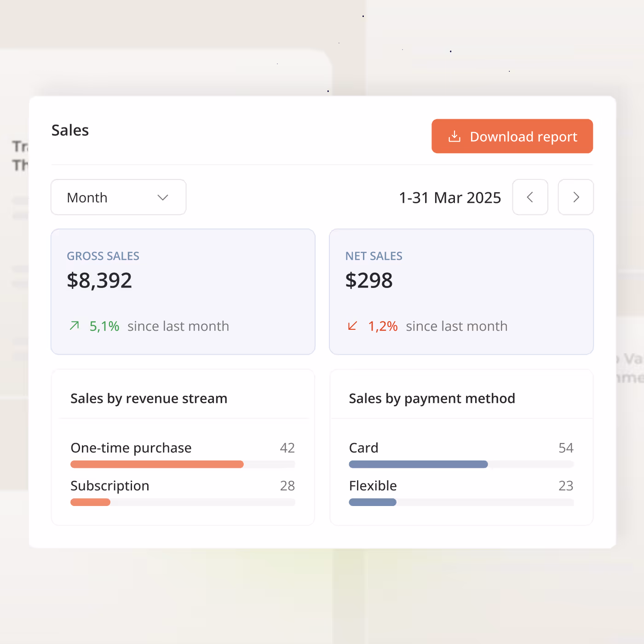
Task: Click the 5,1% growth percentage
Action: pos(104,326)
